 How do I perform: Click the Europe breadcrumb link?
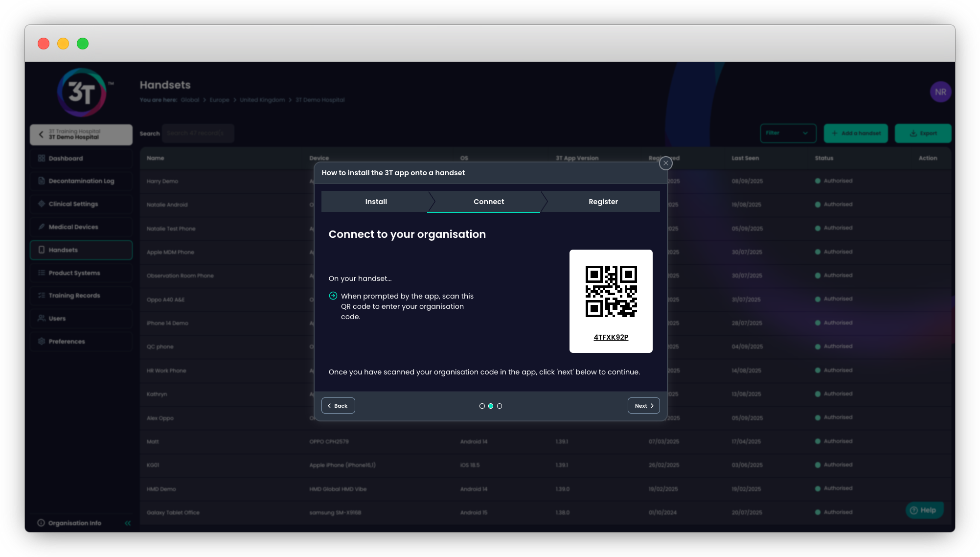[x=219, y=100]
